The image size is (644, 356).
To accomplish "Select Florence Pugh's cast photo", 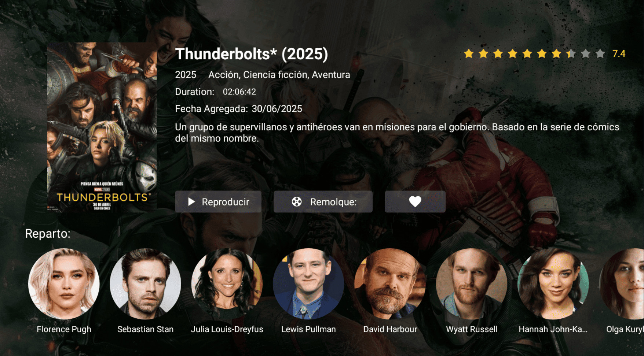I will click(x=64, y=284).
